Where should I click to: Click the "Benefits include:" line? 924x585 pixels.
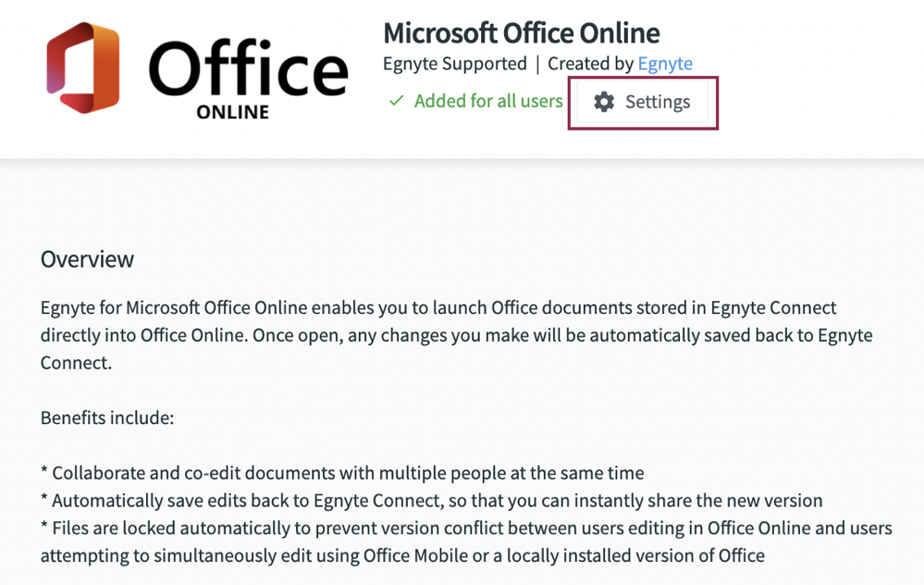coord(107,417)
